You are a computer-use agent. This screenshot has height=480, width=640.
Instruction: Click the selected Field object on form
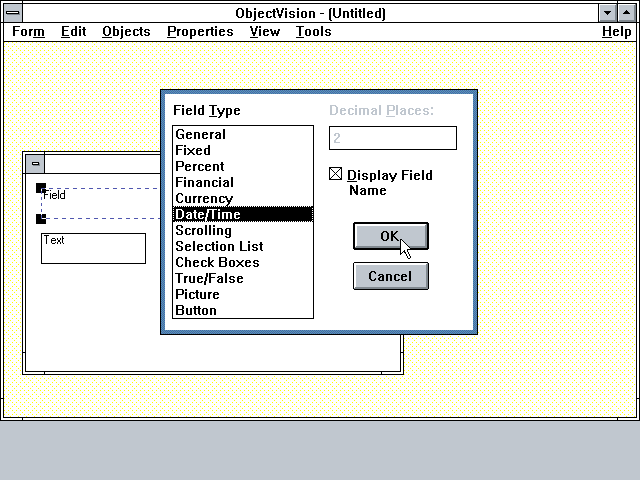tap(102, 203)
